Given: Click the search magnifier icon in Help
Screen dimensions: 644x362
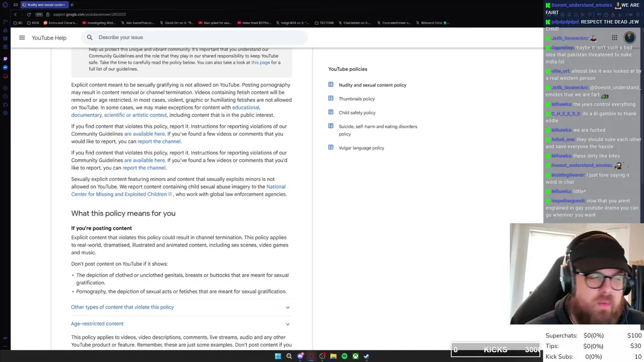Looking at the screenshot, I should [90, 37].
